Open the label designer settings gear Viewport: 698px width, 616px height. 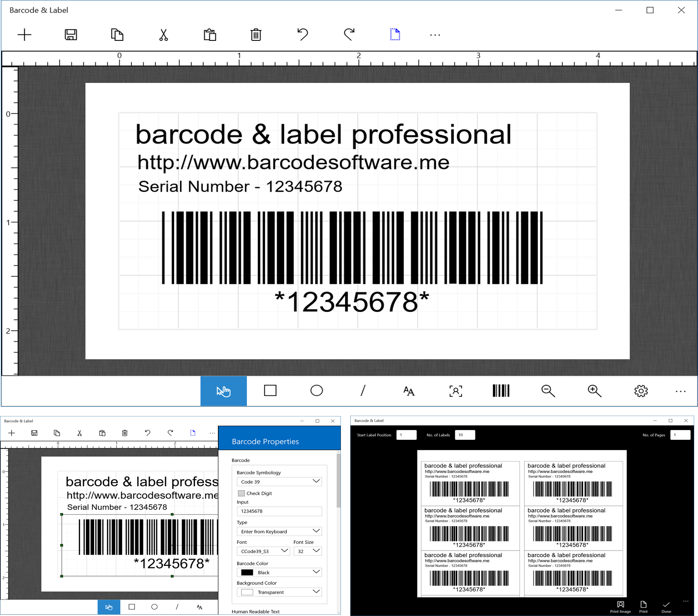pos(641,391)
